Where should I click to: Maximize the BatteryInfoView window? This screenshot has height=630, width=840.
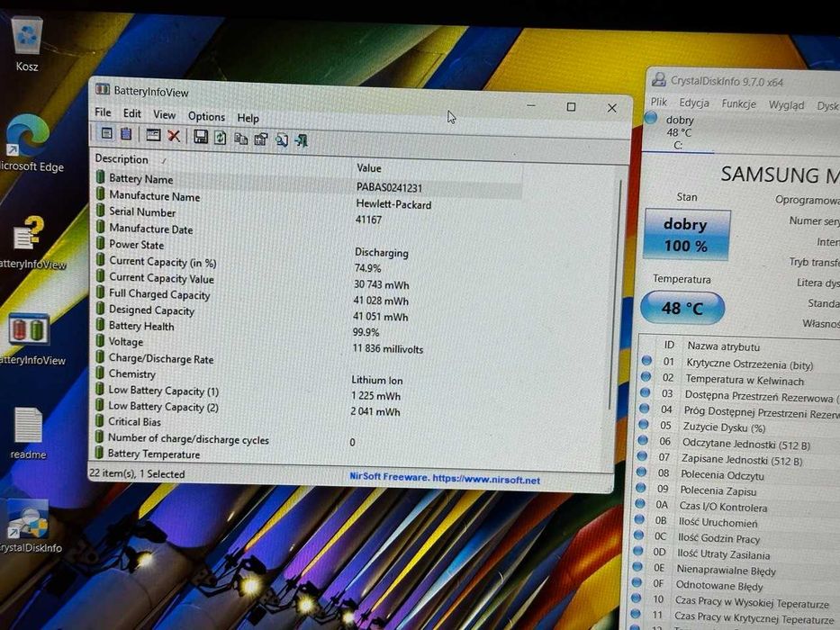(x=571, y=106)
